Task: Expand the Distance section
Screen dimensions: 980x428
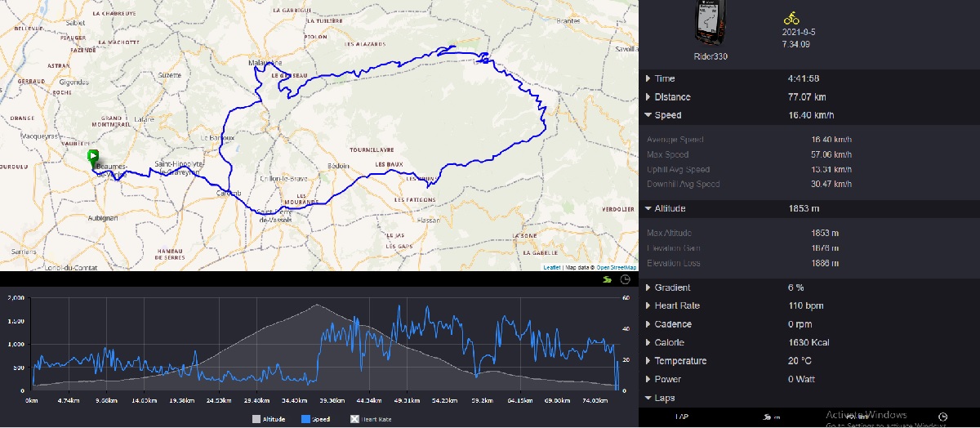Action: tap(671, 97)
